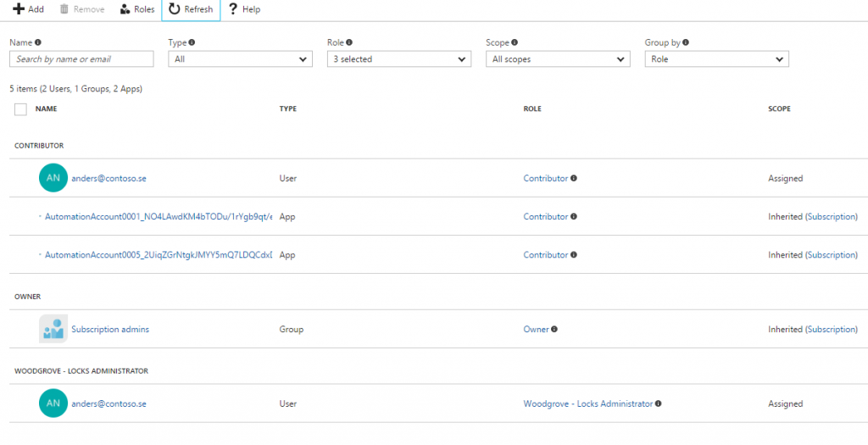The image size is (868, 445).
Task: Open Contributor role link for anders@contoso.se
Action: pyautogui.click(x=546, y=178)
